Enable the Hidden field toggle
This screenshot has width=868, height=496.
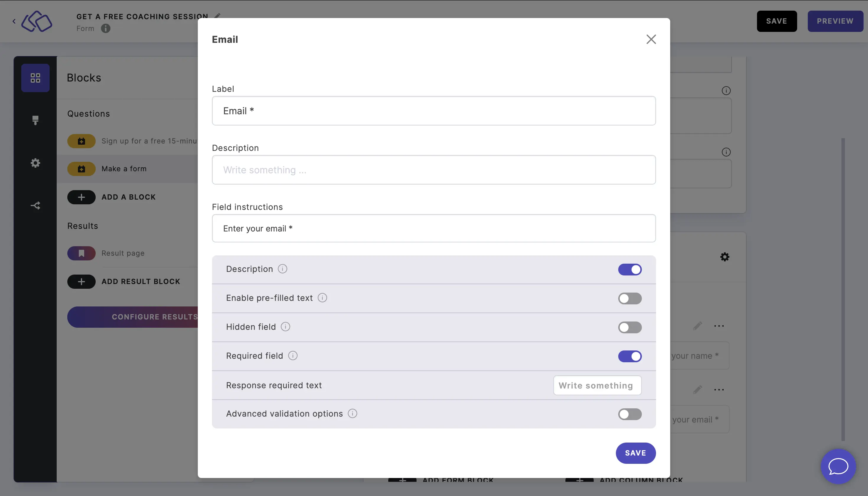point(630,327)
